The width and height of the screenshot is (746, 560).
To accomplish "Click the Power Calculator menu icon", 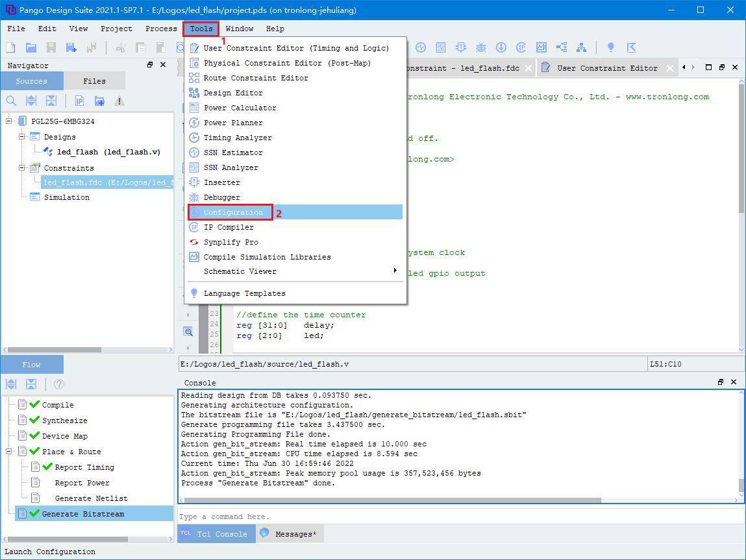I will coord(193,108).
